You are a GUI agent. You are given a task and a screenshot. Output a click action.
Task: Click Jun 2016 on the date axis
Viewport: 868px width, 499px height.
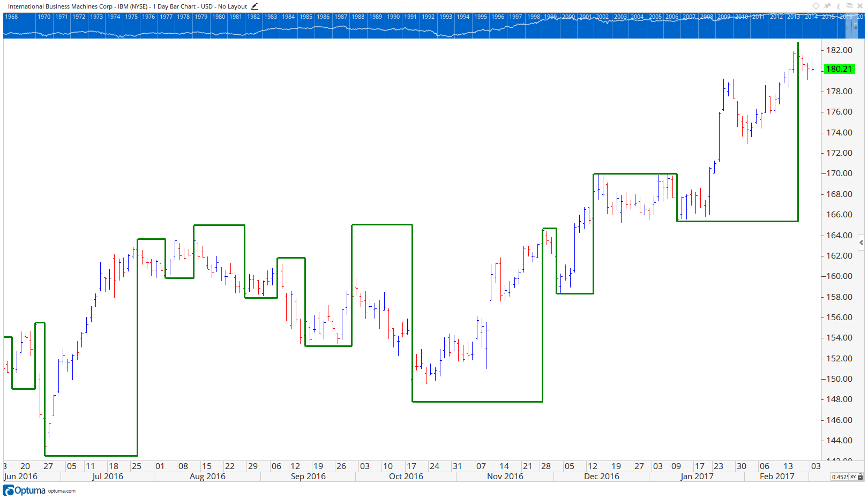pos(21,477)
